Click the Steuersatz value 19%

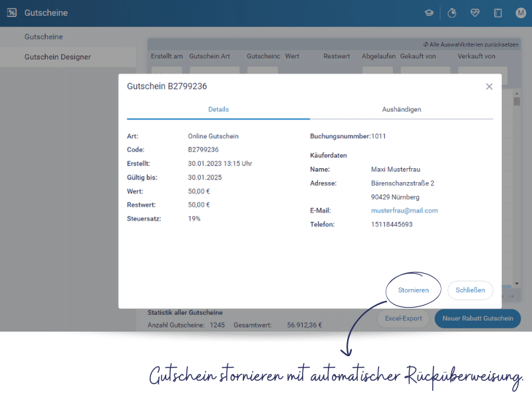(x=194, y=219)
